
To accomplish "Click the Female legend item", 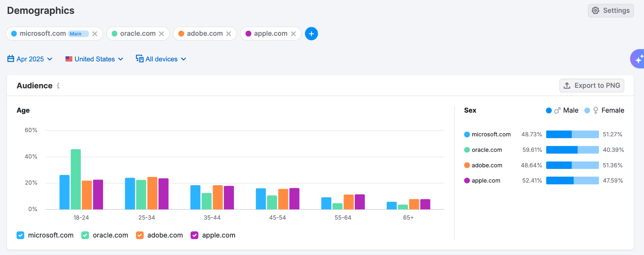I will click(604, 110).
